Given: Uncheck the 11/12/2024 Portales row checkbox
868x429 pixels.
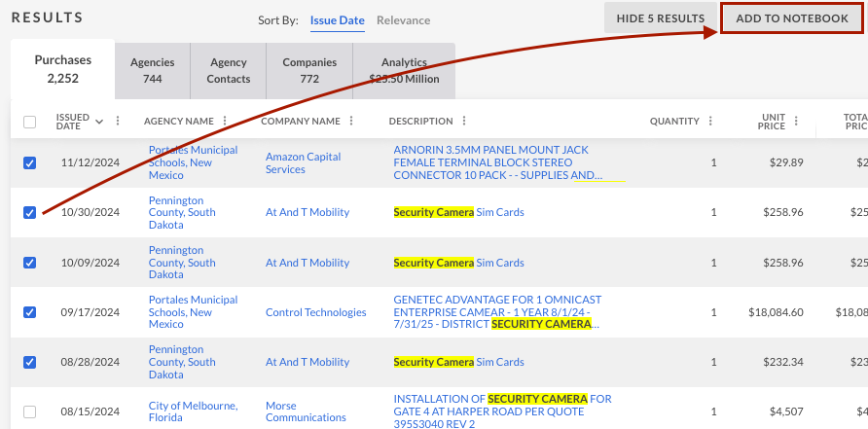Looking at the screenshot, I should (29, 162).
